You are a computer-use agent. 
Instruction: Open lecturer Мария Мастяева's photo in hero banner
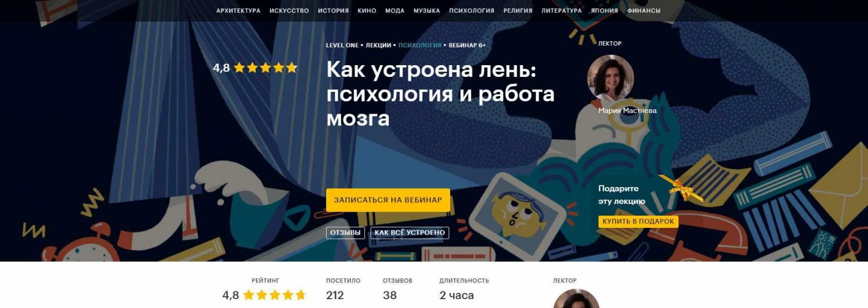tap(610, 78)
